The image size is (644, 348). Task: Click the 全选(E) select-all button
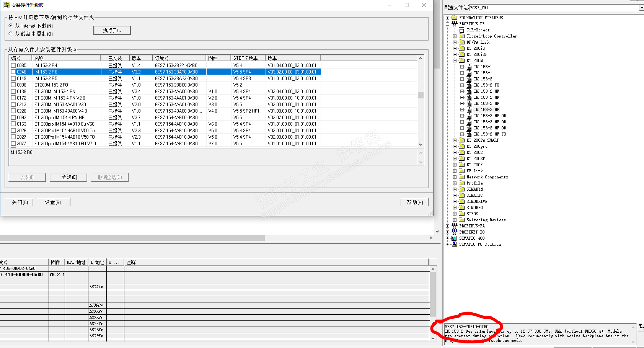click(x=69, y=177)
